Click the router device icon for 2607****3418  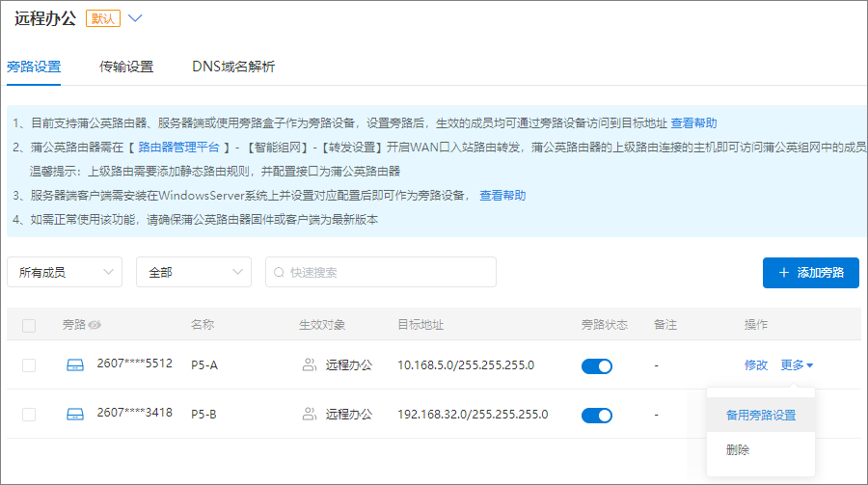click(x=75, y=415)
